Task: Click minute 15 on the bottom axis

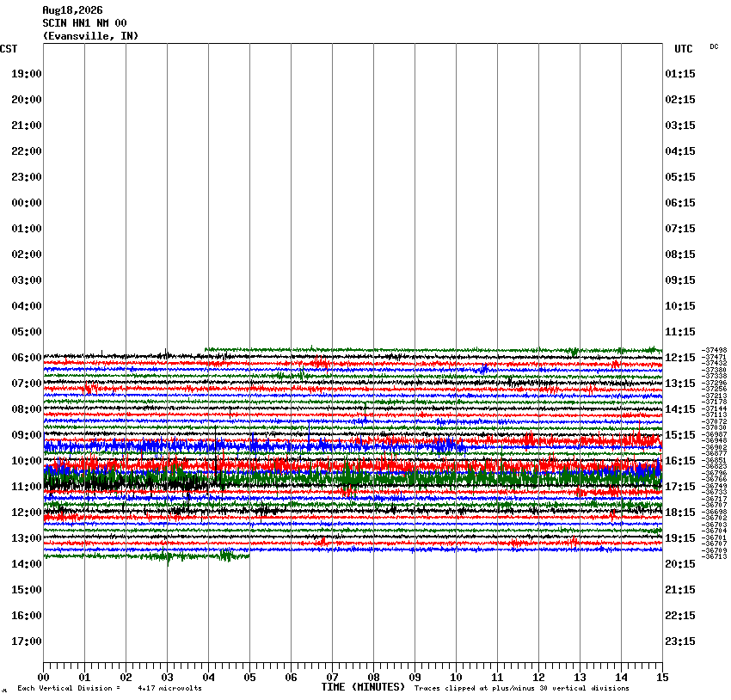Action: 662,678
